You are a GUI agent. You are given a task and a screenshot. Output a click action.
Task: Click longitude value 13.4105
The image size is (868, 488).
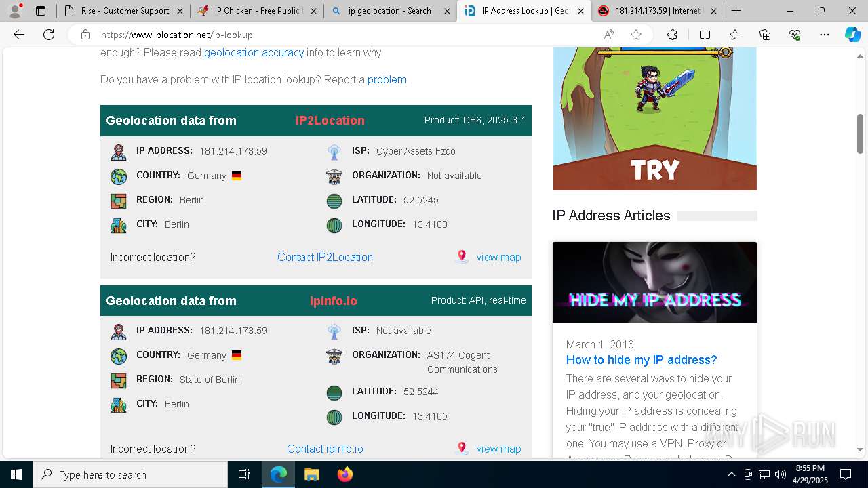[x=430, y=416]
